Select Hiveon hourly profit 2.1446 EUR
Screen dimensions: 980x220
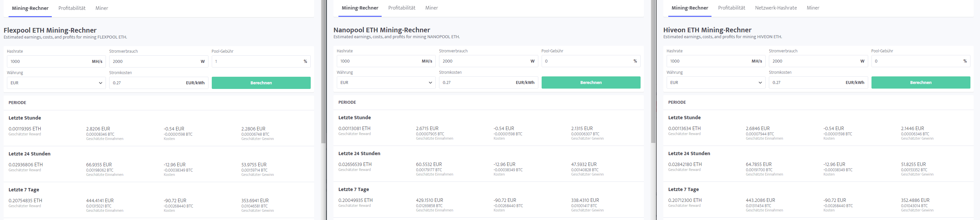tap(912, 128)
